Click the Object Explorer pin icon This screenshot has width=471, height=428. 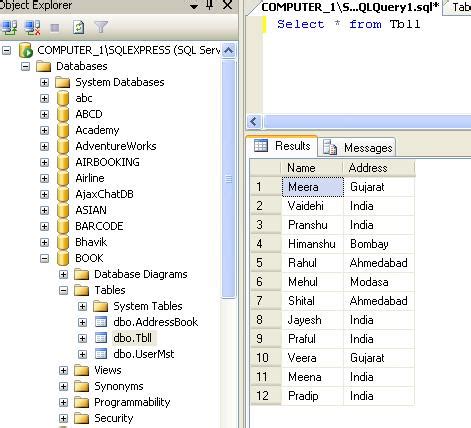click(210, 5)
